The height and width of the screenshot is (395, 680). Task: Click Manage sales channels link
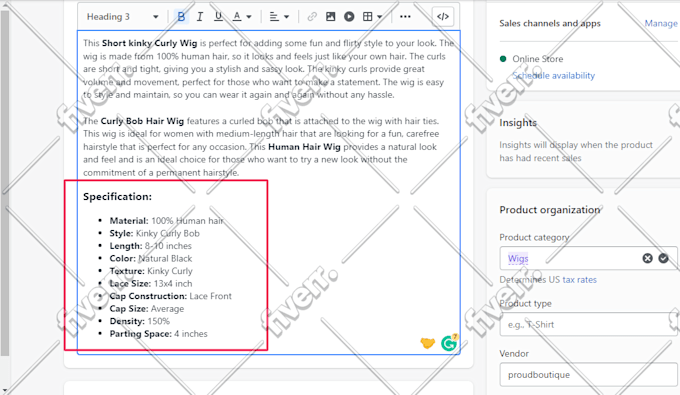(660, 23)
